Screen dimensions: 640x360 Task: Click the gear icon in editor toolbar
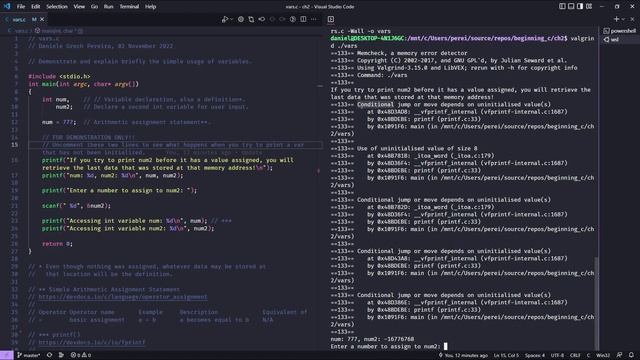tap(241, 19)
